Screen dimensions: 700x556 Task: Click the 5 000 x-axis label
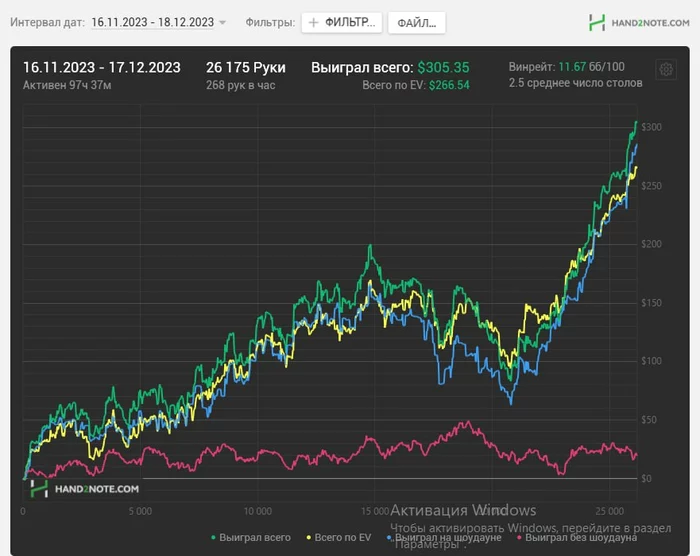pyautogui.click(x=140, y=511)
